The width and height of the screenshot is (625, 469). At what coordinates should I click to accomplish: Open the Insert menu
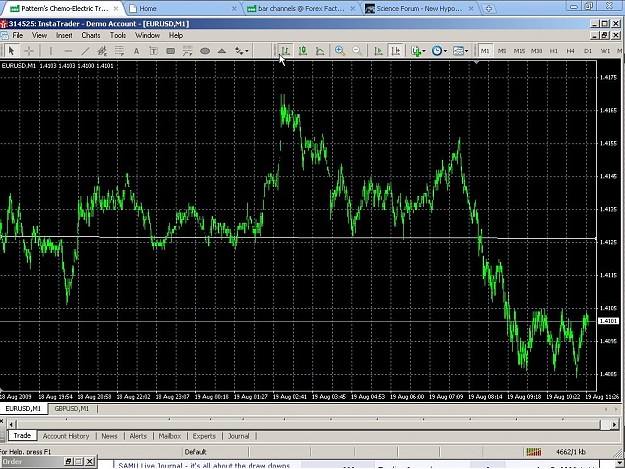pyautogui.click(x=64, y=35)
